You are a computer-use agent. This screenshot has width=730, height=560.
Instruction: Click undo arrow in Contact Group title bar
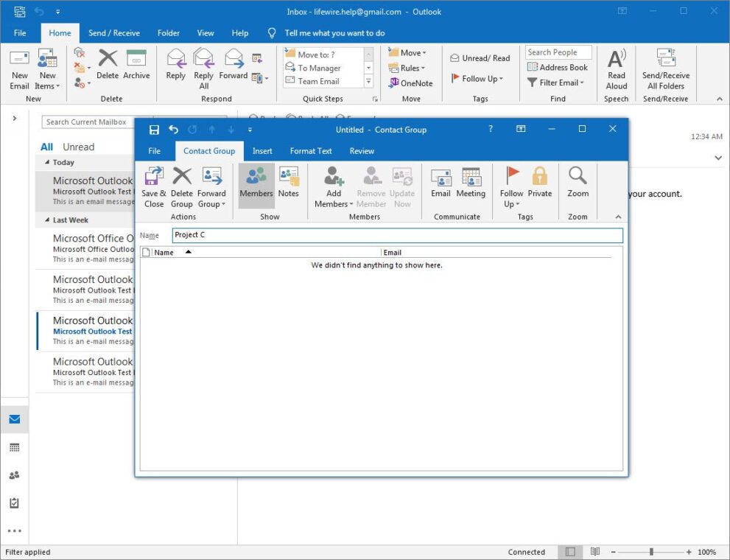[x=173, y=130]
